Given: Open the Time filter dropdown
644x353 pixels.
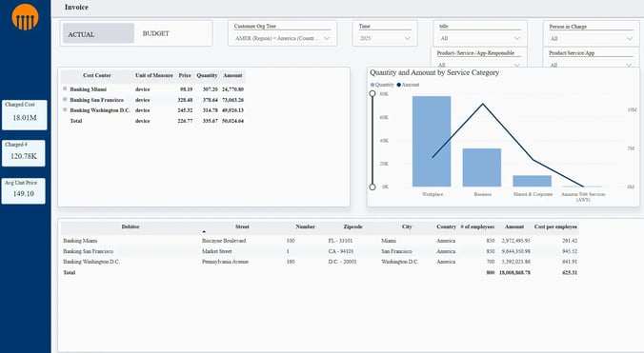Looking at the screenshot, I should [385, 38].
